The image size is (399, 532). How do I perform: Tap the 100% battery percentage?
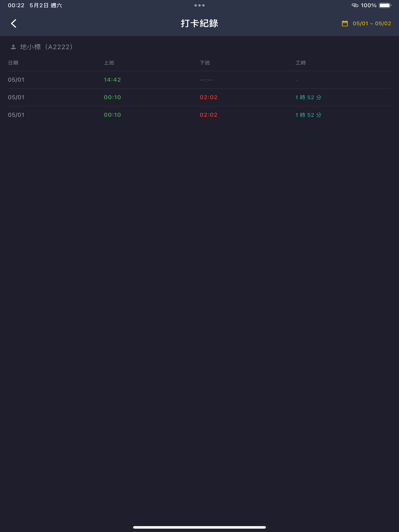tap(368, 5)
